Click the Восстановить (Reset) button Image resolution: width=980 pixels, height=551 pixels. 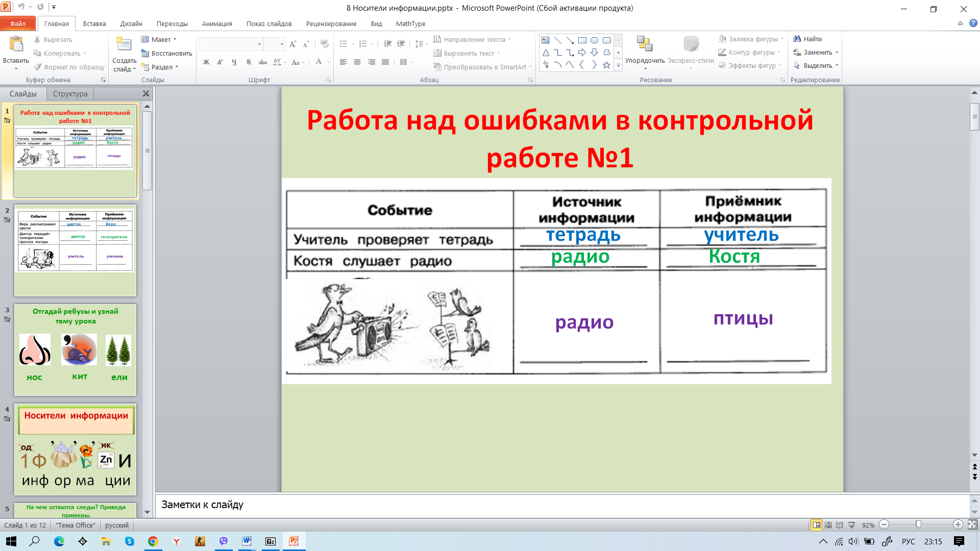(166, 53)
